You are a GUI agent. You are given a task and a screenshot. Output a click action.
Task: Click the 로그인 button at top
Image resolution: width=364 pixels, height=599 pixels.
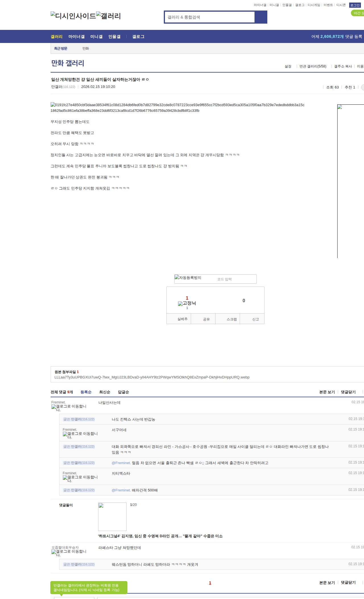(x=355, y=5)
